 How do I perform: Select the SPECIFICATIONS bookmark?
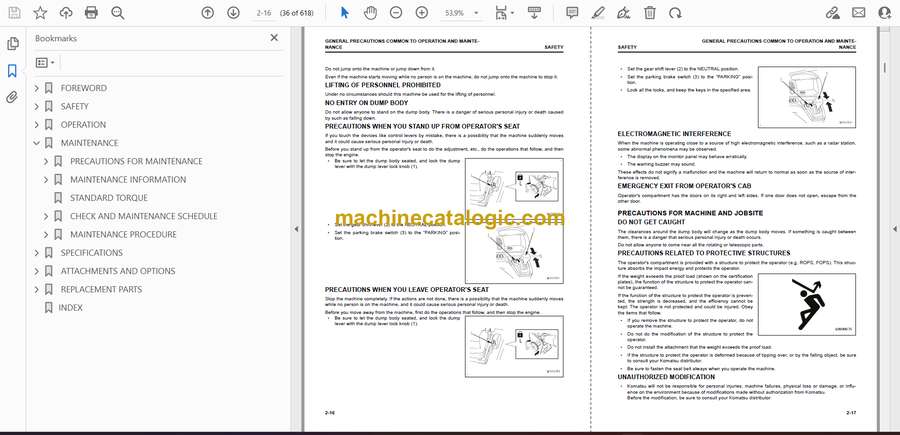92,253
